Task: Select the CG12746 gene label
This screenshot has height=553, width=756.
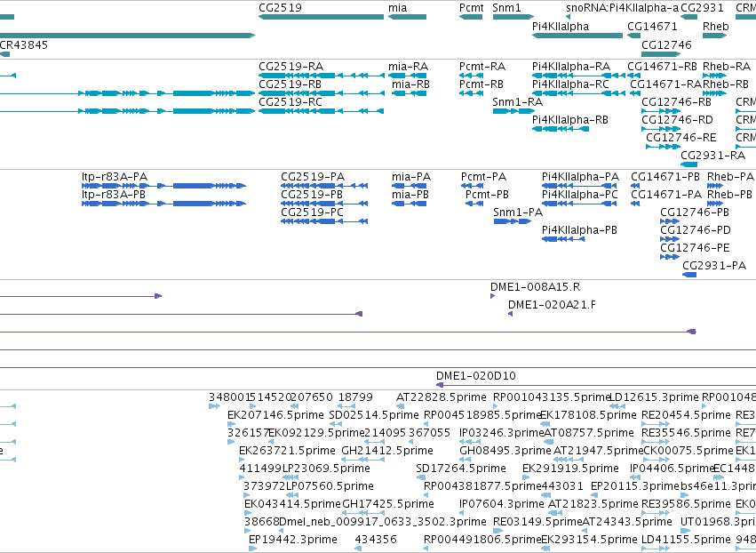Action: (666, 44)
